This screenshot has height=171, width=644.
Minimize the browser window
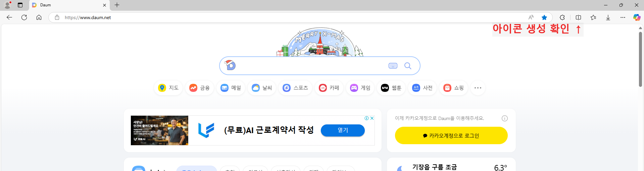point(606,5)
